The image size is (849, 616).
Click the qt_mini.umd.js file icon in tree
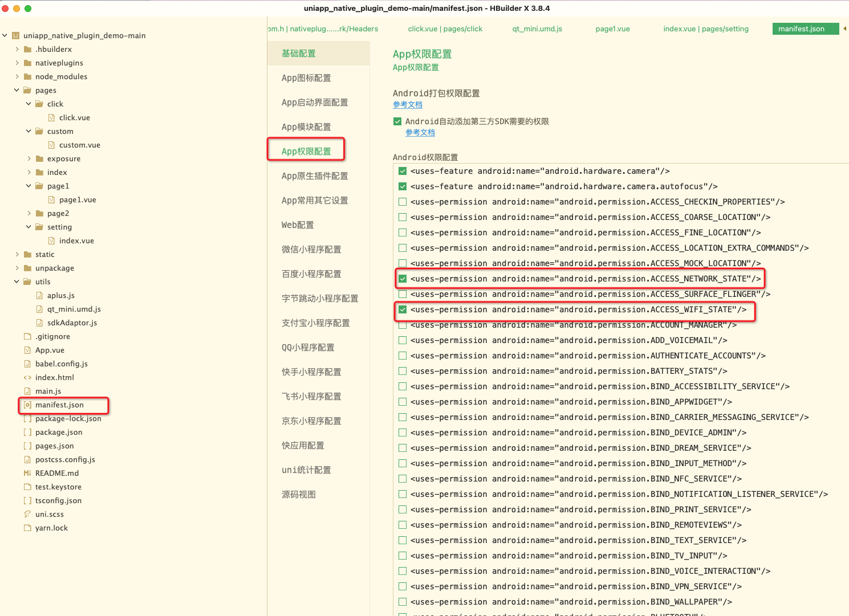click(39, 309)
